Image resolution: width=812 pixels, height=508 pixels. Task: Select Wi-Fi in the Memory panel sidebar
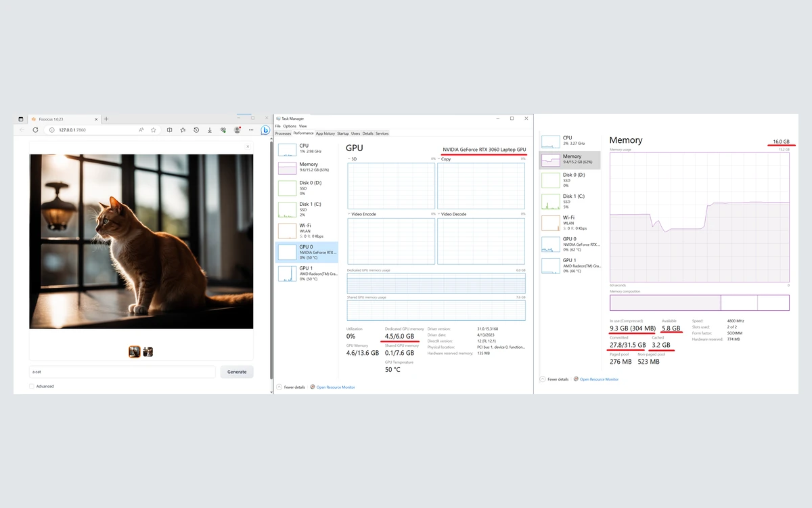tap(570, 223)
